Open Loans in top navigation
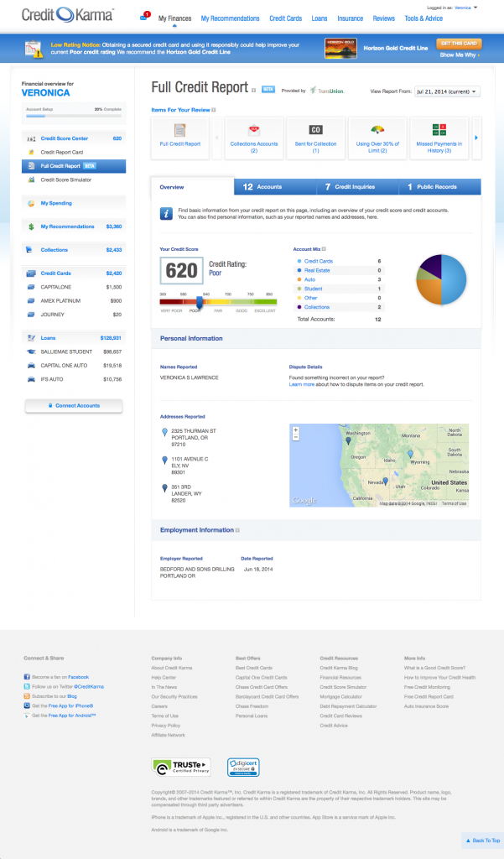504x859 pixels. pyautogui.click(x=320, y=18)
